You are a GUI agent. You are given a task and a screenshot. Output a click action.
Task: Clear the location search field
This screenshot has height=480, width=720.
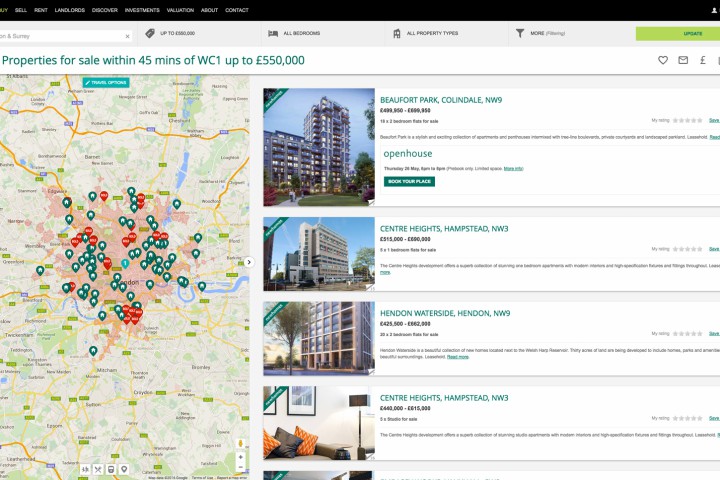click(x=127, y=36)
